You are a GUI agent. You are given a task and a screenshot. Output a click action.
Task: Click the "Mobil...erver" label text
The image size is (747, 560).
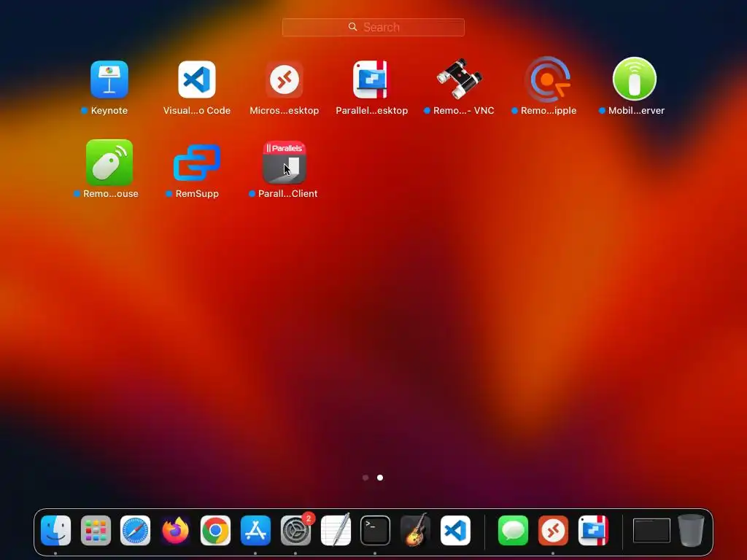point(636,111)
